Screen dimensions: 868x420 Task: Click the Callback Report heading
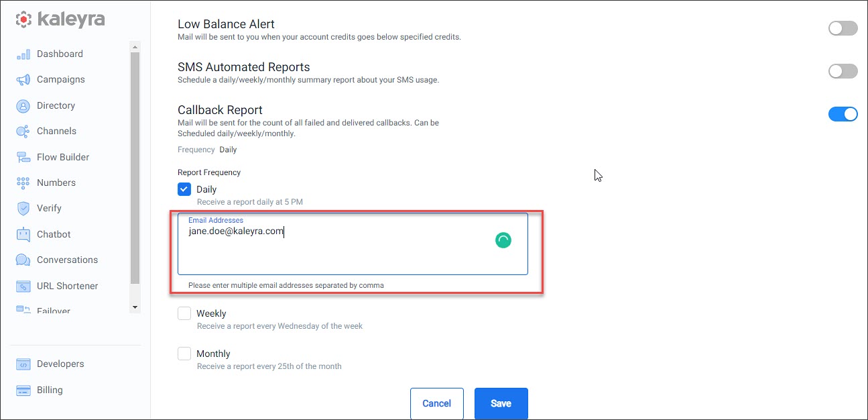click(x=220, y=110)
